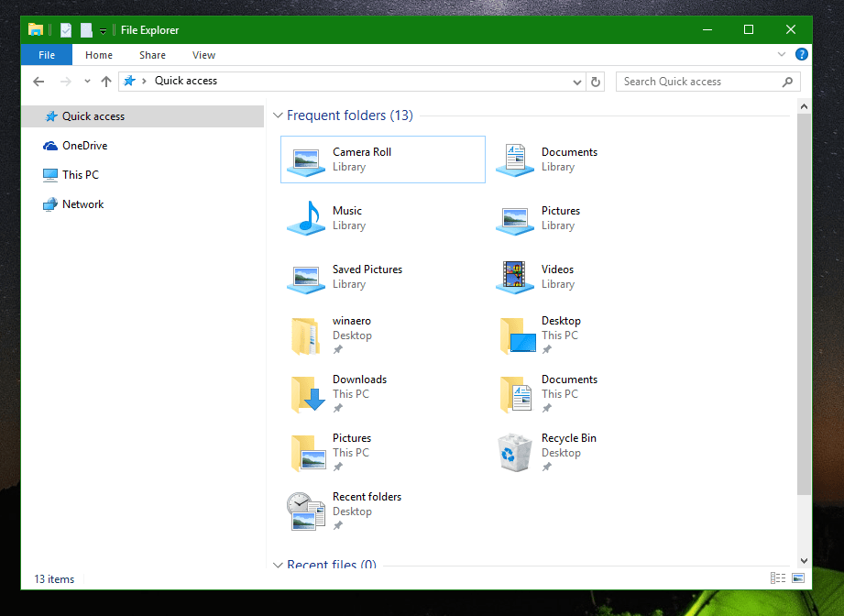Switch to details view from the status bar
The height and width of the screenshot is (616, 844).
776,577
